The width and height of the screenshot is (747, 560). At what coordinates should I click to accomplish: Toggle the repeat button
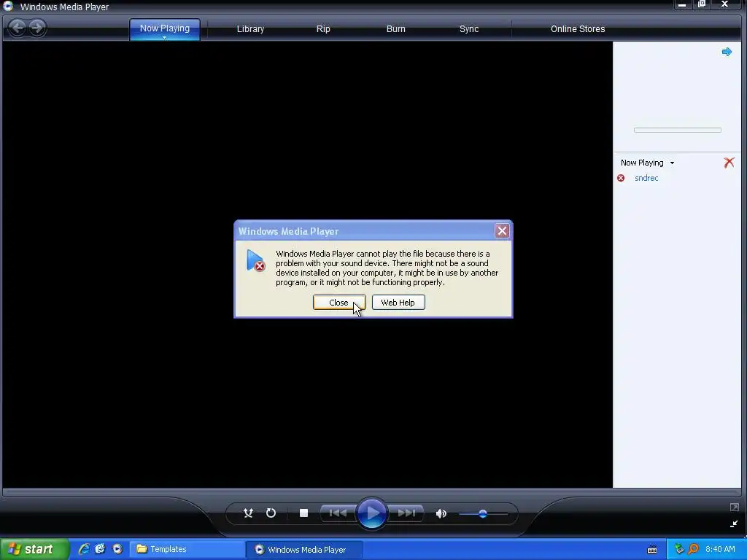271,513
